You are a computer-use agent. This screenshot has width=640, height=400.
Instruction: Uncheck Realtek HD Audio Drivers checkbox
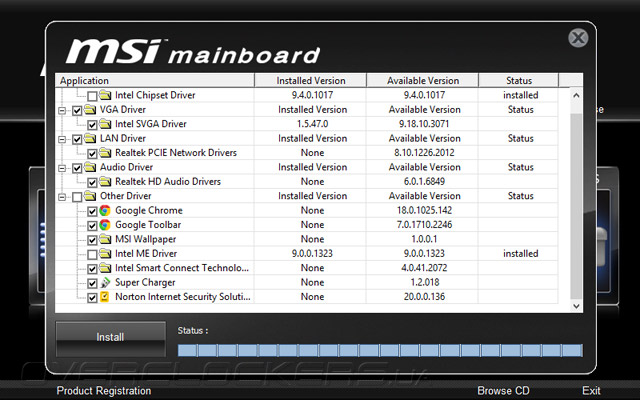point(92,182)
